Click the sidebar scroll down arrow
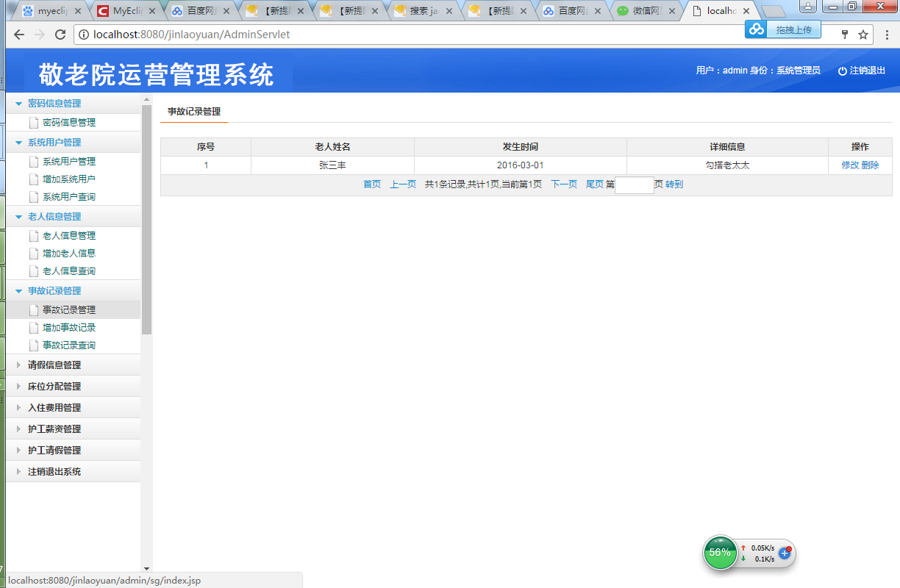This screenshot has width=900, height=588. coord(146,568)
